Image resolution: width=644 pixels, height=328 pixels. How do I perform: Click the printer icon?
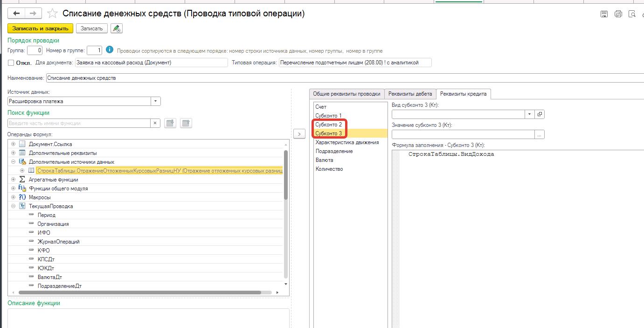(x=618, y=14)
